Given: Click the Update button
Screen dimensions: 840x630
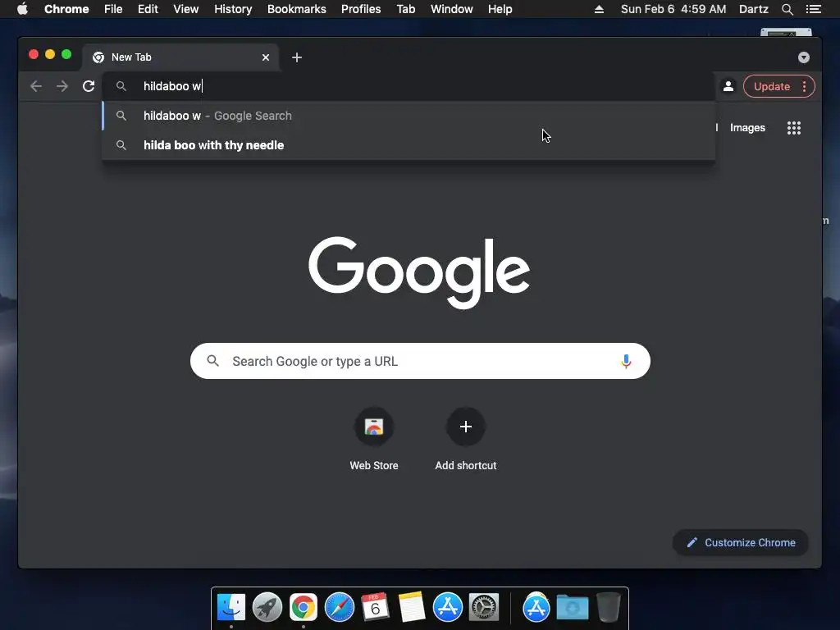Looking at the screenshot, I should (771, 86).
